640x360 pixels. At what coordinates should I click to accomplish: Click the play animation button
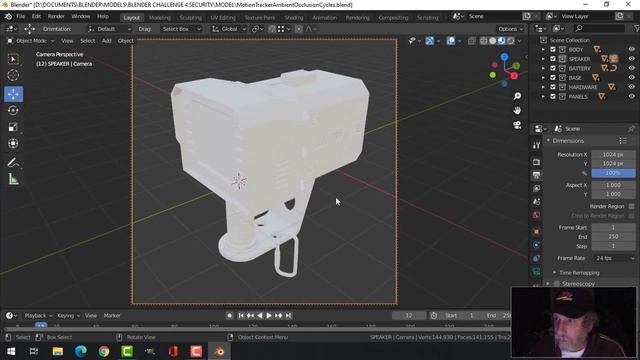pyautogui.click(x=269, y=316)
